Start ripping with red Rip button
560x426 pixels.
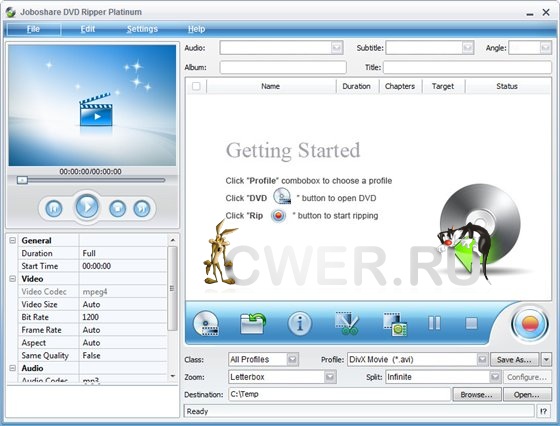(530, 324)
